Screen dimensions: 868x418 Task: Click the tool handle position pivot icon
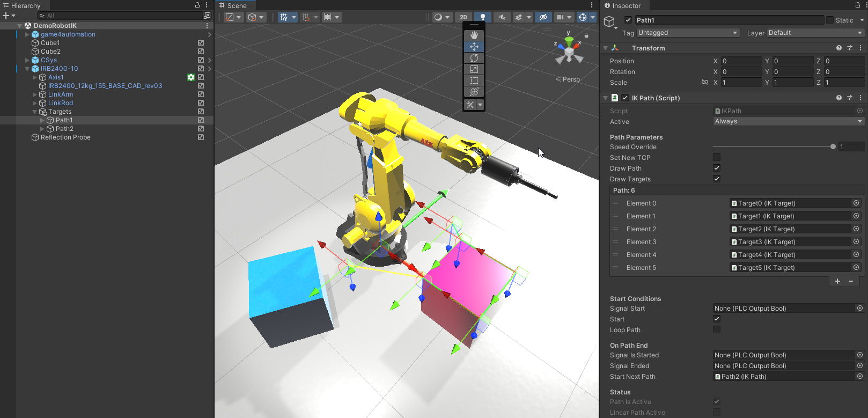click(x=230, y=17)
